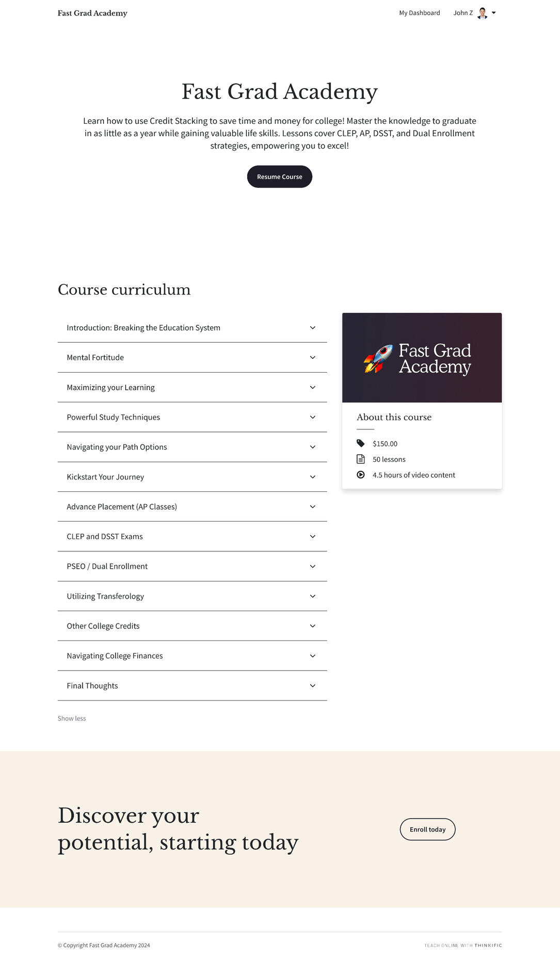Expand the Powerful Study Techniques chevron
The height and width of the screenshot is (960, 560).
coord(313,417)
